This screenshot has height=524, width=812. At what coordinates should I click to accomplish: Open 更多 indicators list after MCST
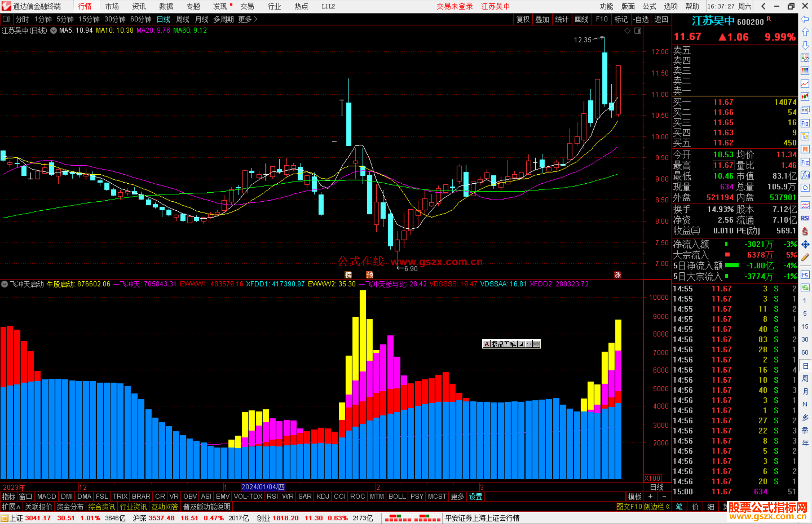(457, 497)
